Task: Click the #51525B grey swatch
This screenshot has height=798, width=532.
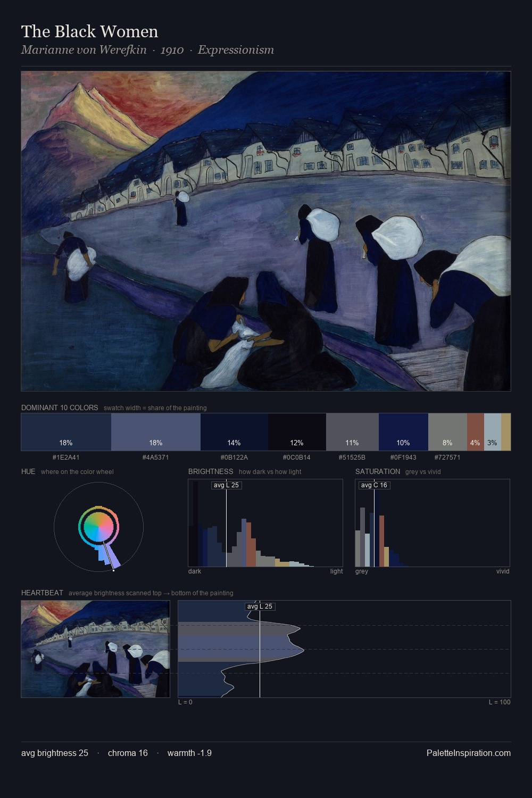Action: [352, 432]
